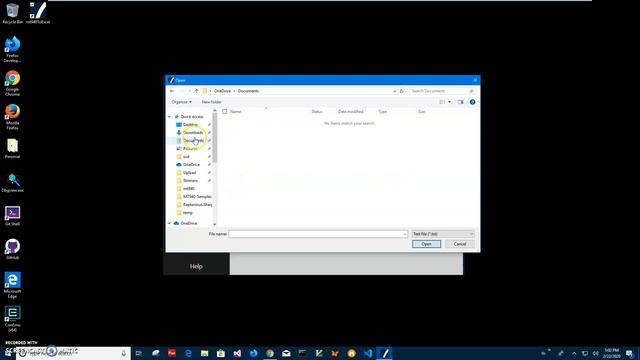
Task: Open the Organize dropdown menu
Action: click(182, 102)
